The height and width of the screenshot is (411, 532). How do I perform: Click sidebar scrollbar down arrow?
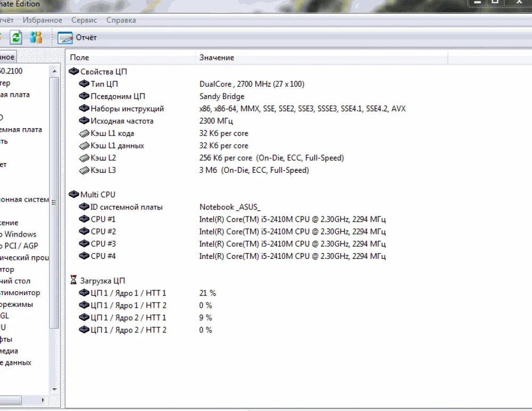[54, 389]
